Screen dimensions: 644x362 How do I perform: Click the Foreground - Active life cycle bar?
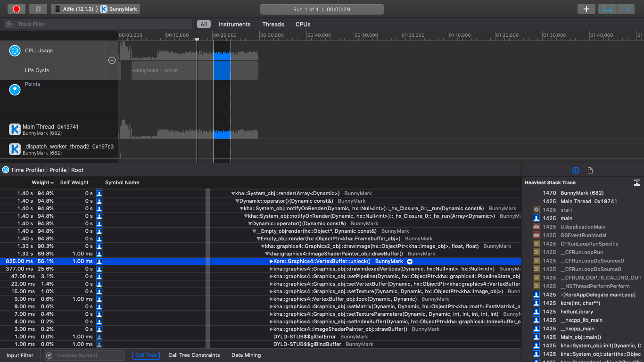pyautogui.click(x=195, y=70)
